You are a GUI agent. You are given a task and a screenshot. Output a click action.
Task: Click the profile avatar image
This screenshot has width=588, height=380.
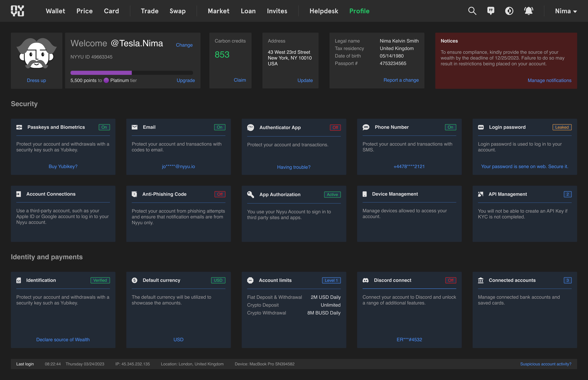[36, 54]
